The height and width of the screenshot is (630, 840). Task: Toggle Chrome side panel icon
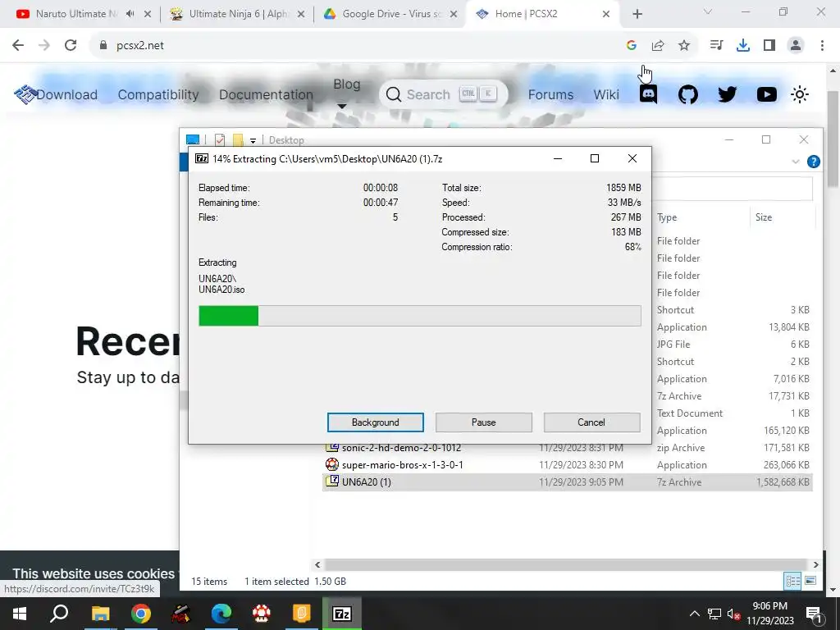click(769, 46)
